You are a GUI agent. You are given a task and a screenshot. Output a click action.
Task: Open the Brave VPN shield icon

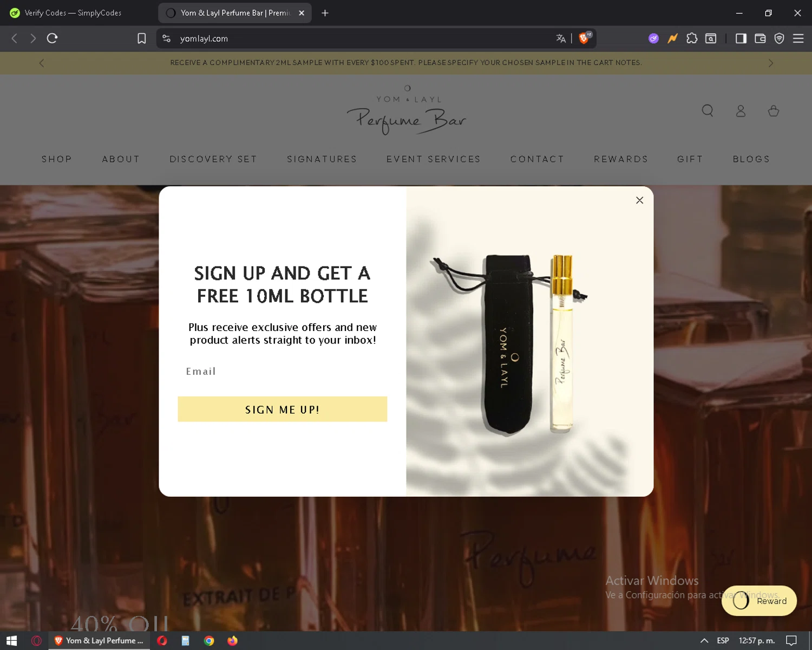(779, 38)
